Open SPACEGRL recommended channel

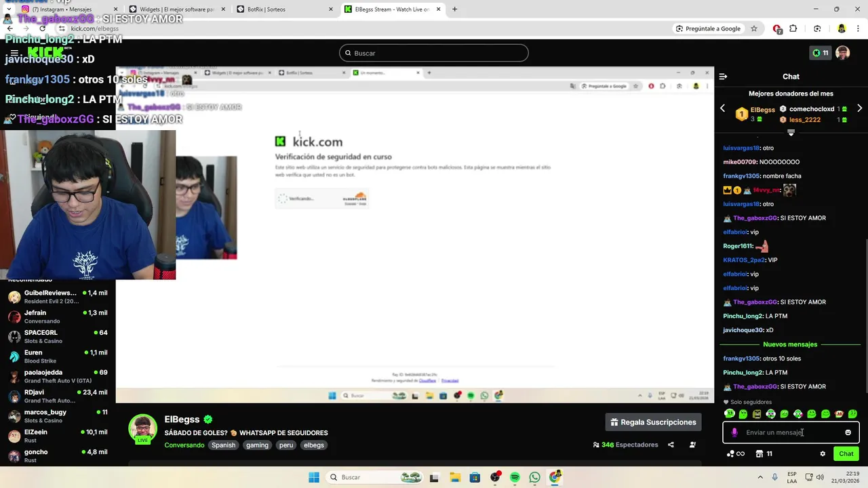(x=58, y=337)
